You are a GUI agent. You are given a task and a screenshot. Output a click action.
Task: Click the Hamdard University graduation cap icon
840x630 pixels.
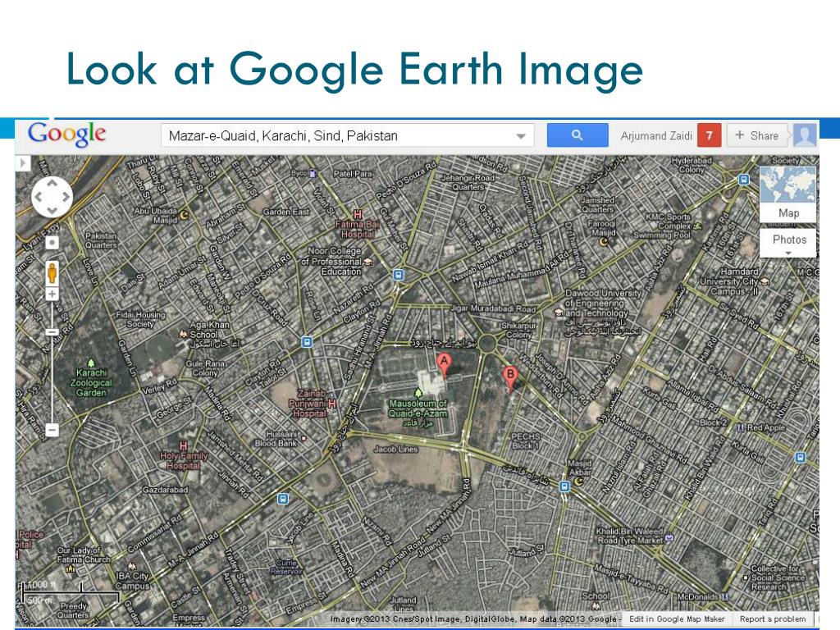(x=765, y=282)
